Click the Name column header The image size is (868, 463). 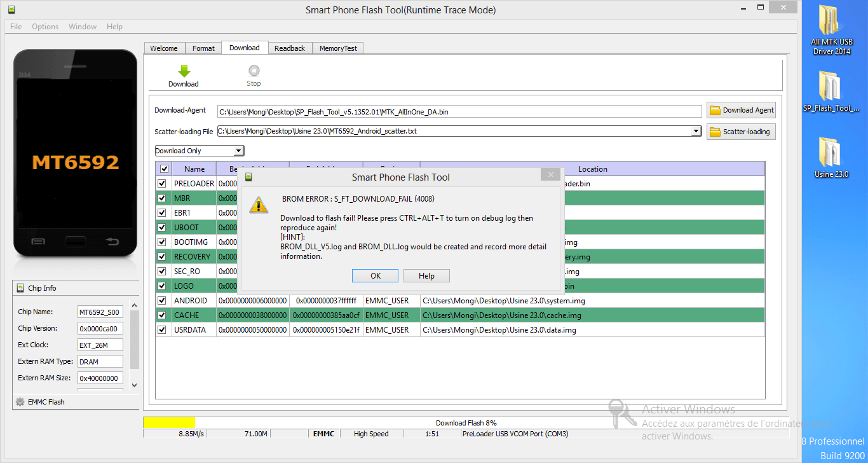click(x=194, y=169)
